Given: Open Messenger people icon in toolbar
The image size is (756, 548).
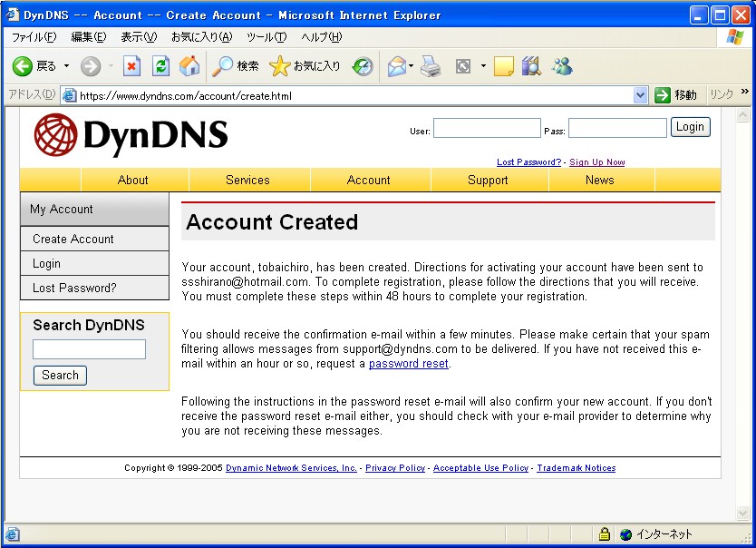Looking at the screenshot, I should [x=562, y=66].
